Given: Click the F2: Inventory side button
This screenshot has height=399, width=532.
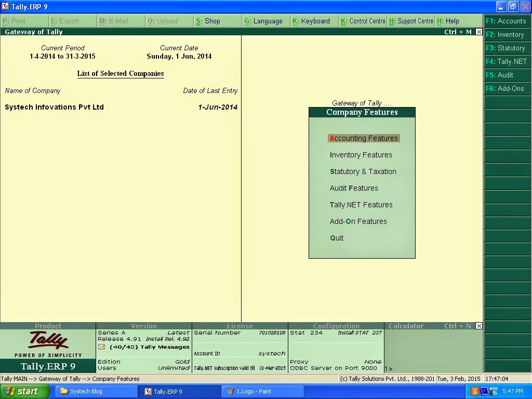Looking at the screenshot, I should [507, 35].
